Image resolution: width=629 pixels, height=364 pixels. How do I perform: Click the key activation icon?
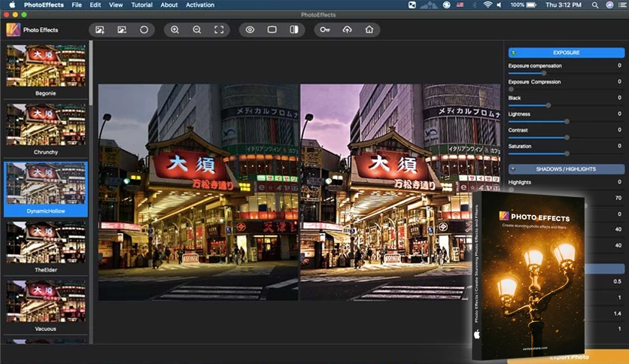325,29
